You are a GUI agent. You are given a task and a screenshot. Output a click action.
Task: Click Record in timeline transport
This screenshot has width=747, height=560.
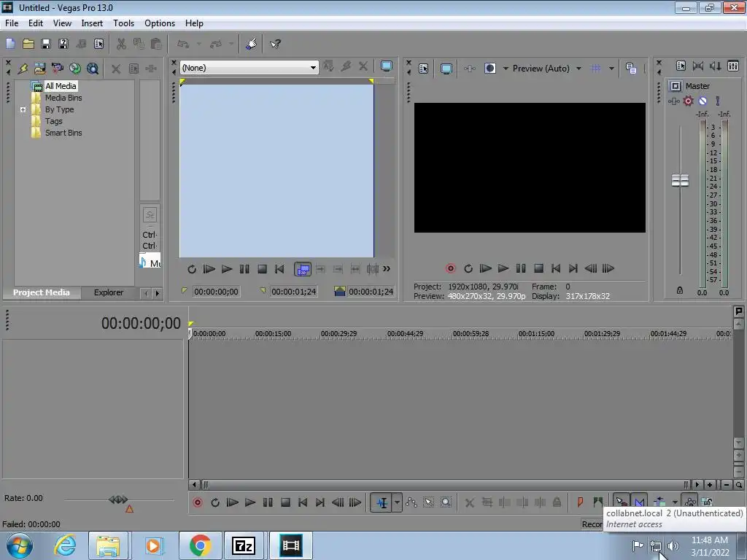(197, 502)
